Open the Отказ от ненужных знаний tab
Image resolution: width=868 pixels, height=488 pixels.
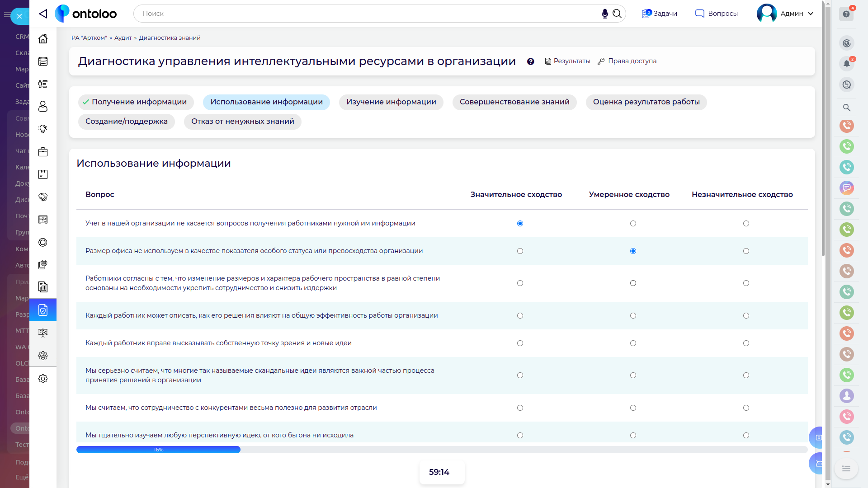point(242,122)
